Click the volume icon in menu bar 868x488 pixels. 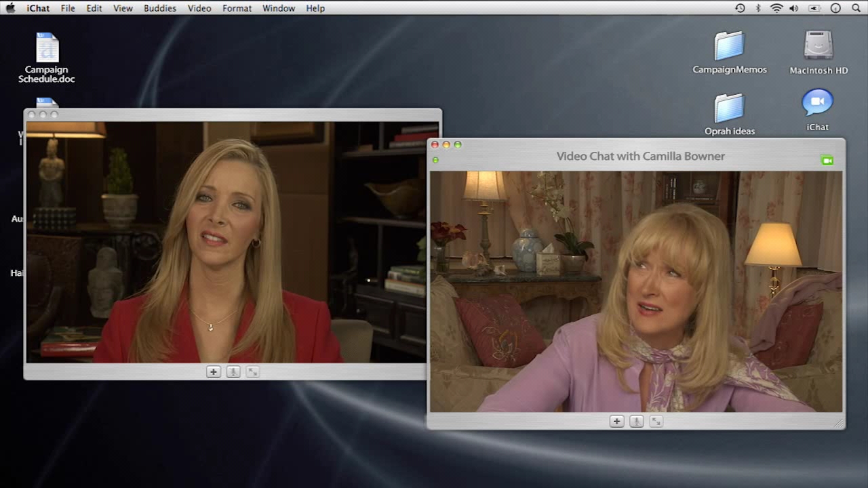tap(794, 8)
